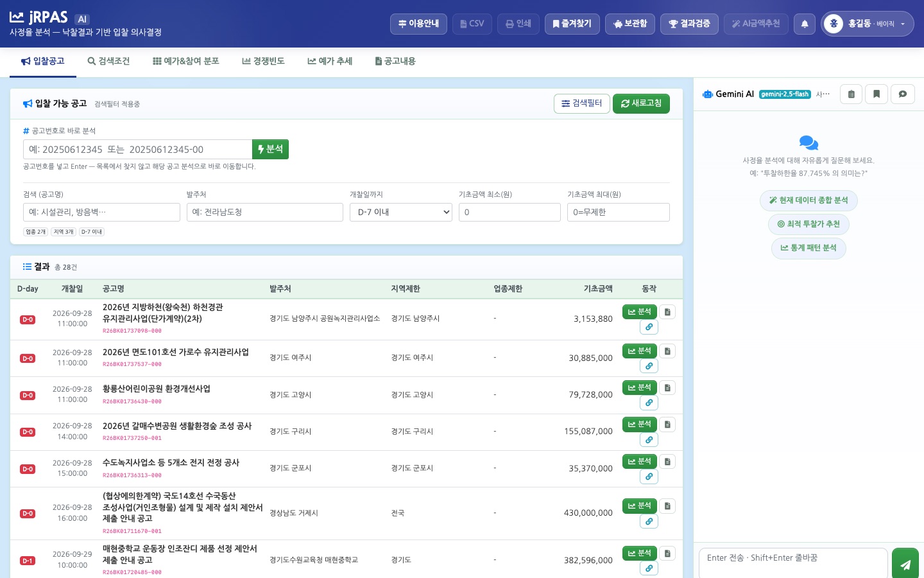The height and width of the screenshot is (578, 924).
Task: Go to the 예가 추세 tab
Action: 330,61
